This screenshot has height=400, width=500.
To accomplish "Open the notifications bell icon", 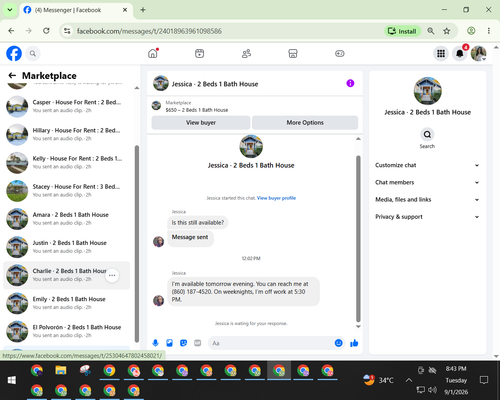I will 460,53.
